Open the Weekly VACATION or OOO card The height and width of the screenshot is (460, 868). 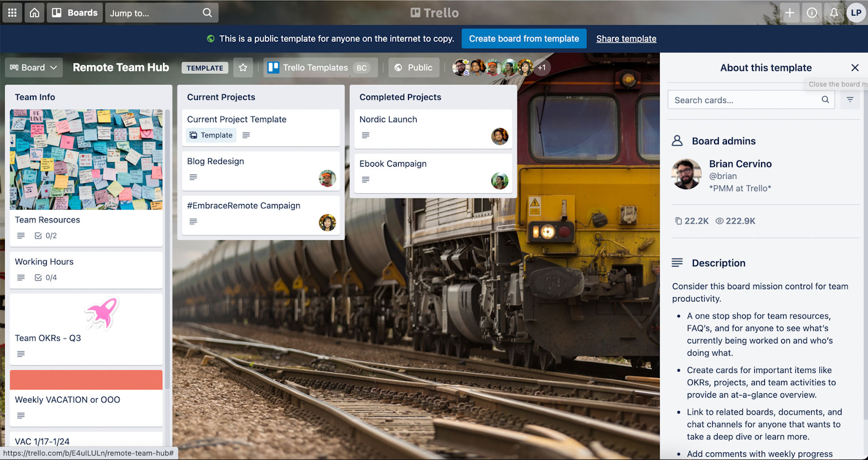point(86,400)
